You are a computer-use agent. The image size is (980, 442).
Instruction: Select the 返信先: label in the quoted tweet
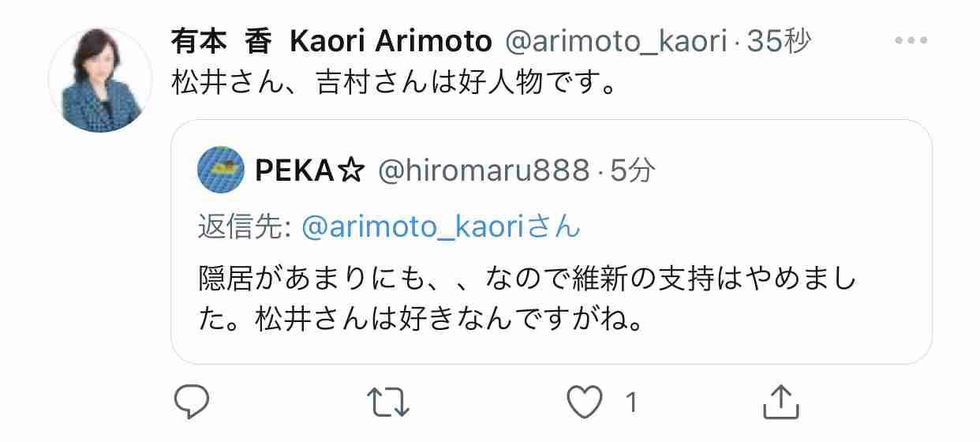click(245, 227)
